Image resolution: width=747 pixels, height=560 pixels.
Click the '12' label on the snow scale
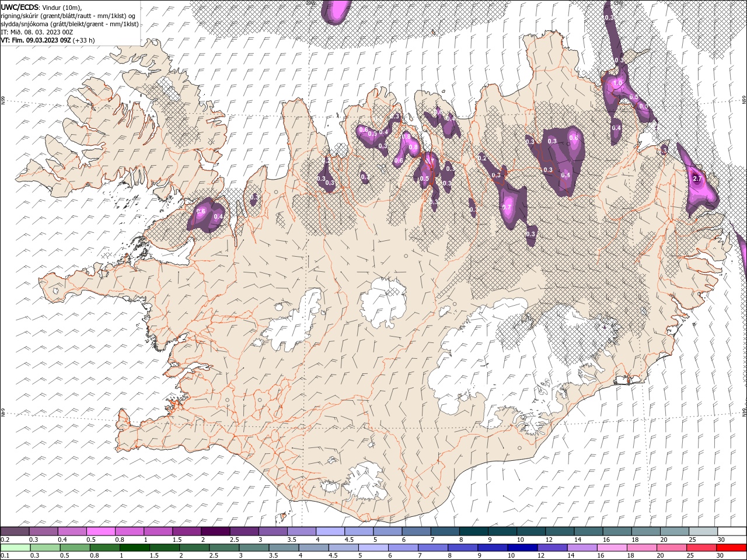(x=549, y=540)
